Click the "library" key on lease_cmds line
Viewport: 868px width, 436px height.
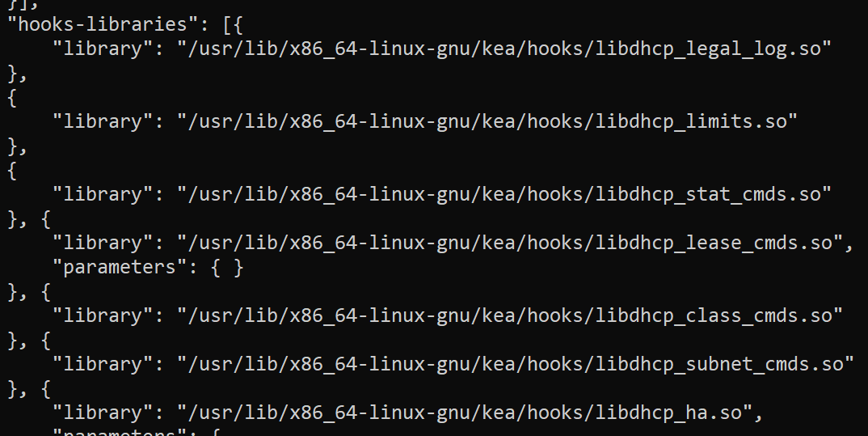point(102,243)
